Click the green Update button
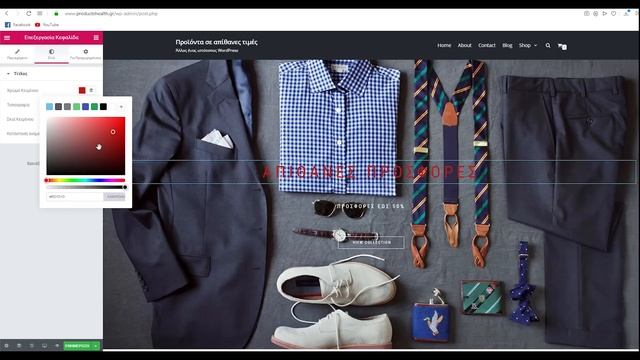Image resolution: width=640 pixels, height=360 pixels. tap(78, 346)
